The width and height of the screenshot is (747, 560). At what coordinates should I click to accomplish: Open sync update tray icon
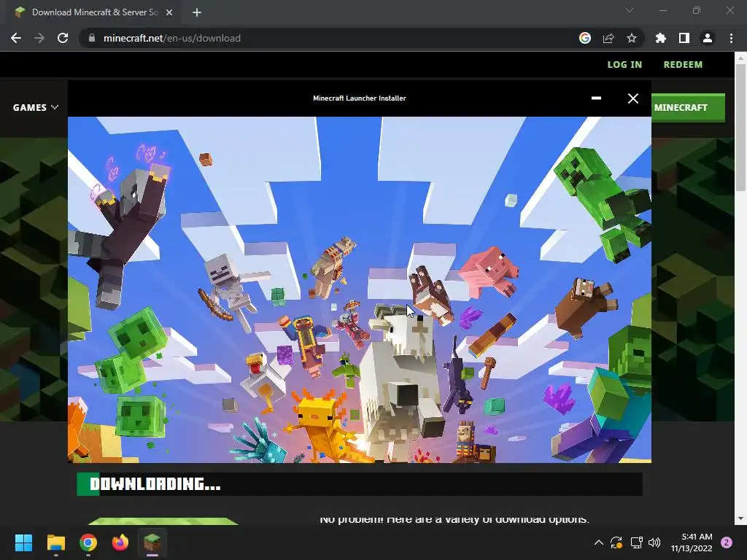(616, 542)
